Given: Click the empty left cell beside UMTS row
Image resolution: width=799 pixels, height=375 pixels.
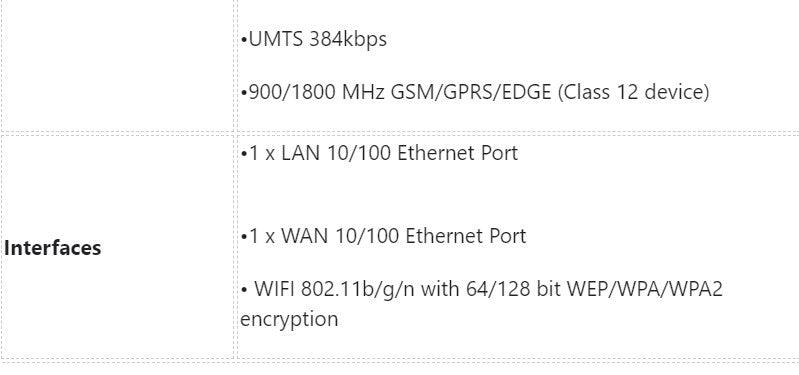Looking at the screenshot, I should (117, 66).
